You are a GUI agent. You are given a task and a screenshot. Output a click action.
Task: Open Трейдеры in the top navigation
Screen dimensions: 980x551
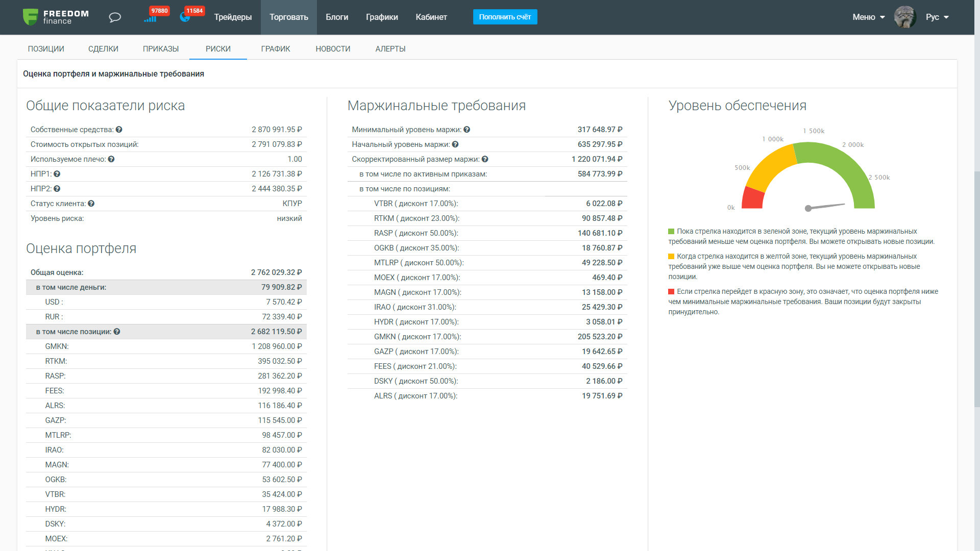pyautogui.click(x=233, y=17)
